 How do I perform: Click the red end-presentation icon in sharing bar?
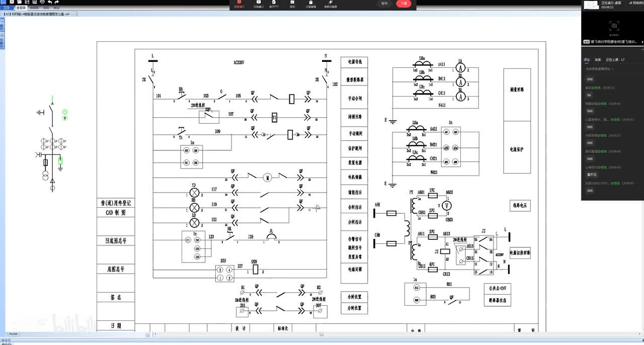[x=239, y=4]
